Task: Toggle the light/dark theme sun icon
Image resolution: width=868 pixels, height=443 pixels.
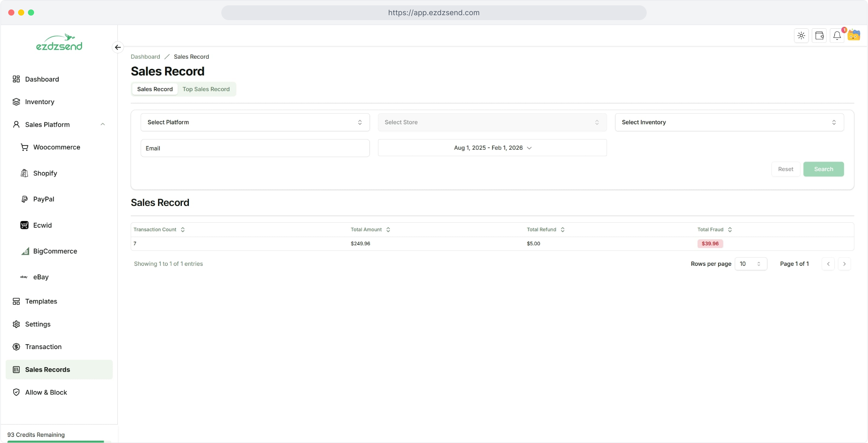Action: click(x=801, y=36)
